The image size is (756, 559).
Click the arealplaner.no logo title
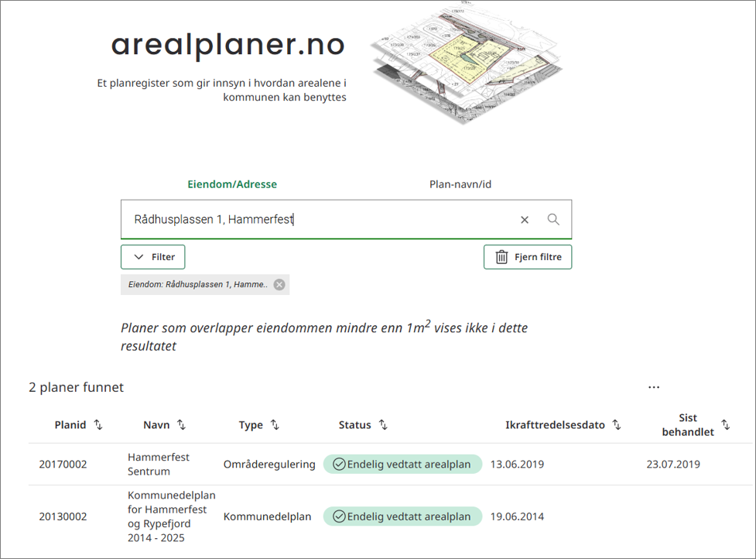pos(228,45)
